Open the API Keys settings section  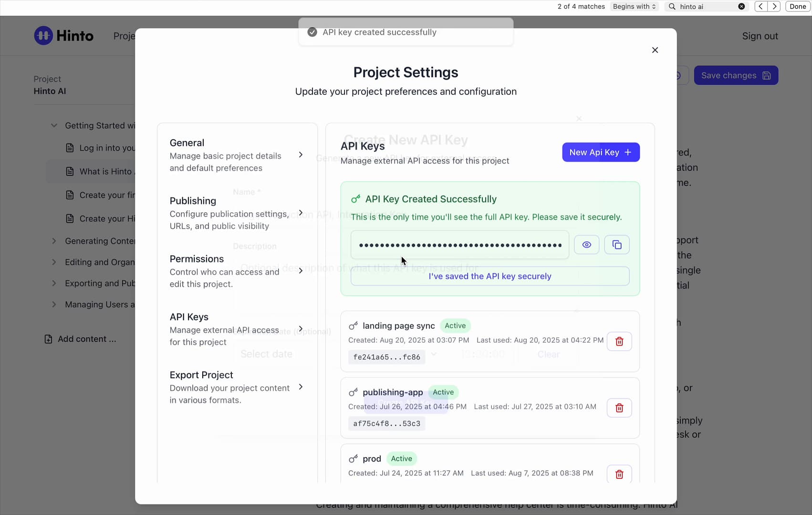click(237, 329)
